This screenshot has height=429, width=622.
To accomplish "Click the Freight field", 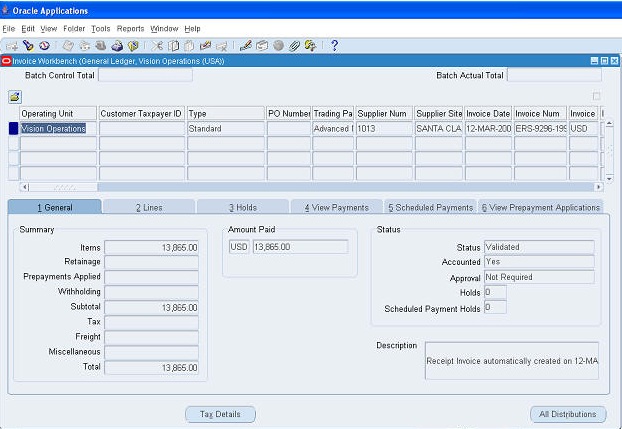I will (152, 337).
